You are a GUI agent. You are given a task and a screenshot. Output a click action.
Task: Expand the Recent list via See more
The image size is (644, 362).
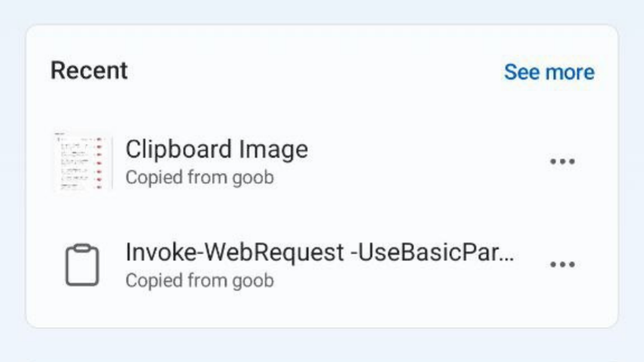coord(549,72)
